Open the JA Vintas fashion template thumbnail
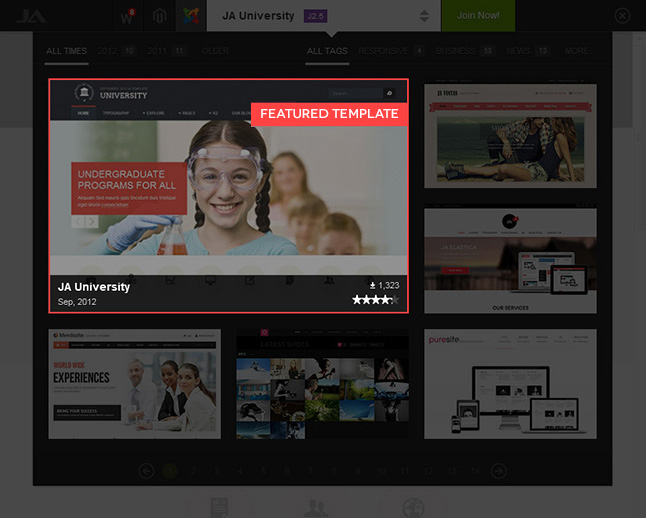Viewport: 646px width, 518px height. (x=510, y=136)
